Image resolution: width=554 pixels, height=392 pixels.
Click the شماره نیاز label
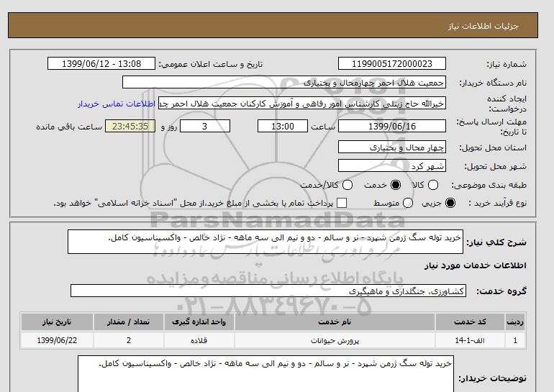tap(507, 64)
